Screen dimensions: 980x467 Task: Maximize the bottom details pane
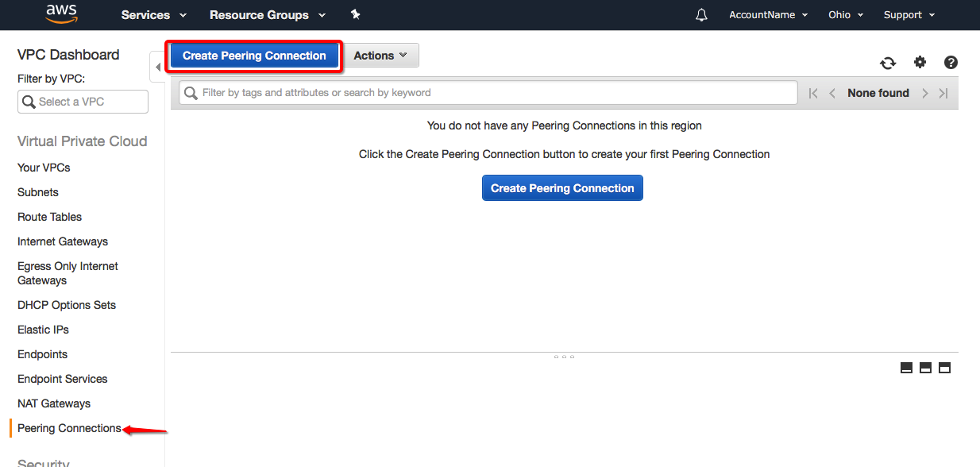944,368
